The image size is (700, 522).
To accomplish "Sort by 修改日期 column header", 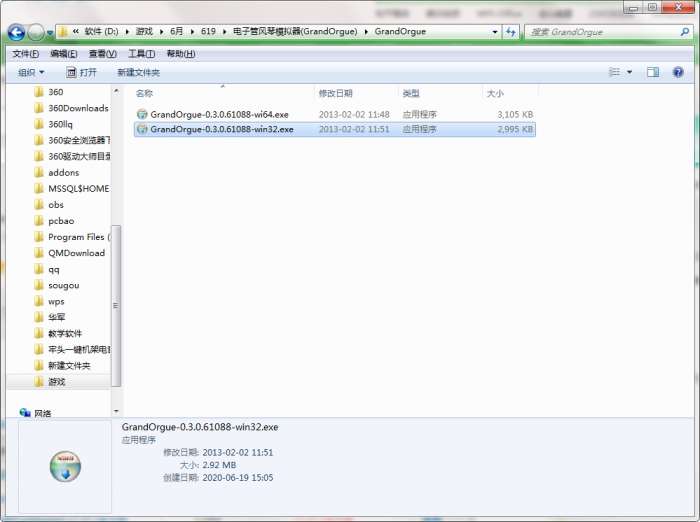I will (336, 93).
